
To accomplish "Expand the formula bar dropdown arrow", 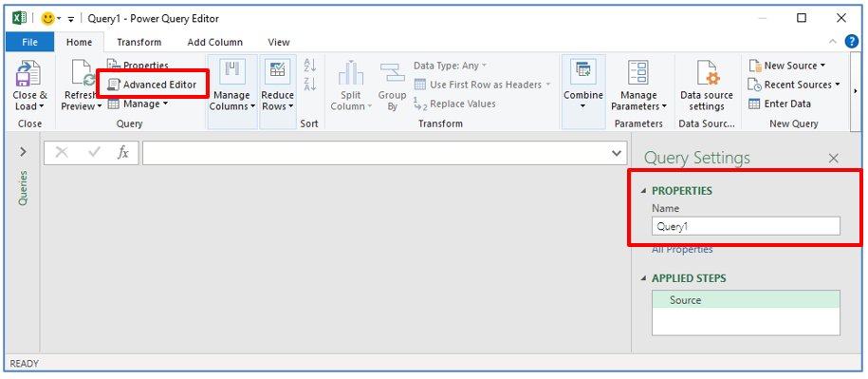I will pyautogui.click(x=617, y=153).
